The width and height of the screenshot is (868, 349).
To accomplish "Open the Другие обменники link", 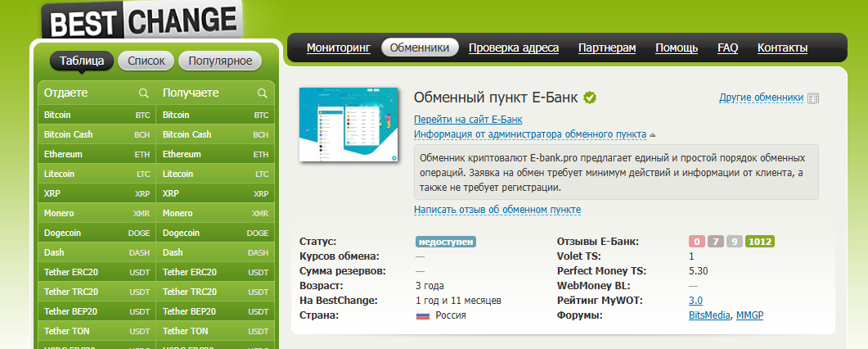I will tap(761, 97).
